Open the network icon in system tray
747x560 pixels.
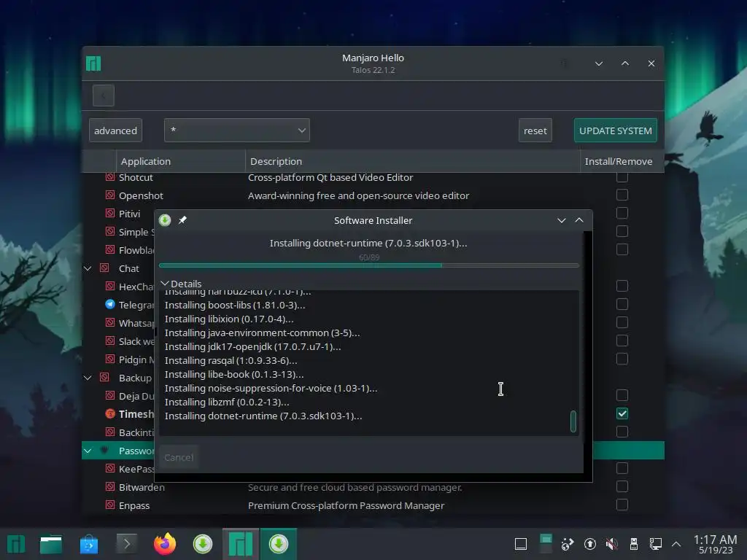click(x=656, y=544)
